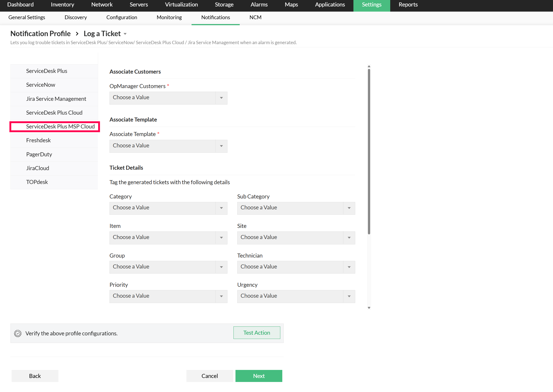Screen dimensions: 553x392
Task: Open the Alarms menu
Action: point(259,5)
